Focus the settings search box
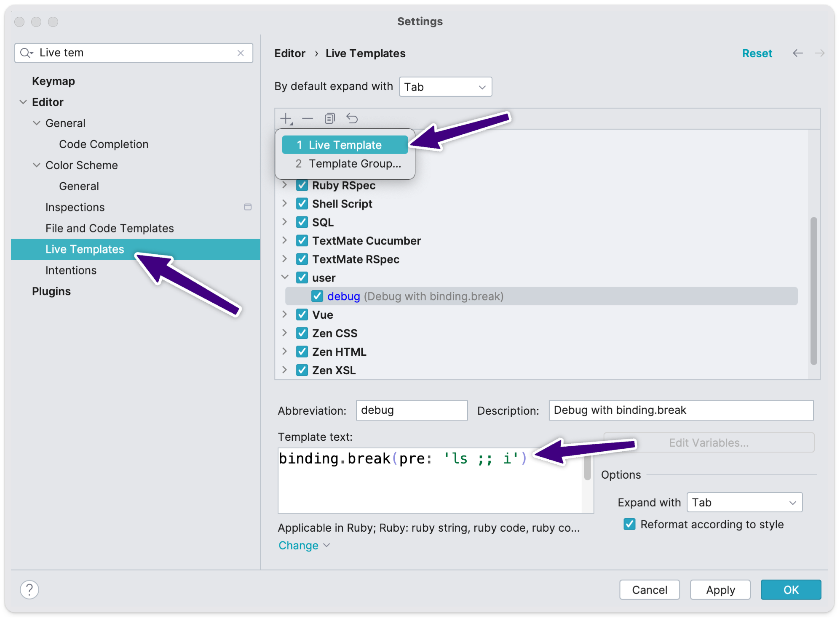Image resolution: width=840 pixels, height=618 pixels. click(x=134, y=53)
